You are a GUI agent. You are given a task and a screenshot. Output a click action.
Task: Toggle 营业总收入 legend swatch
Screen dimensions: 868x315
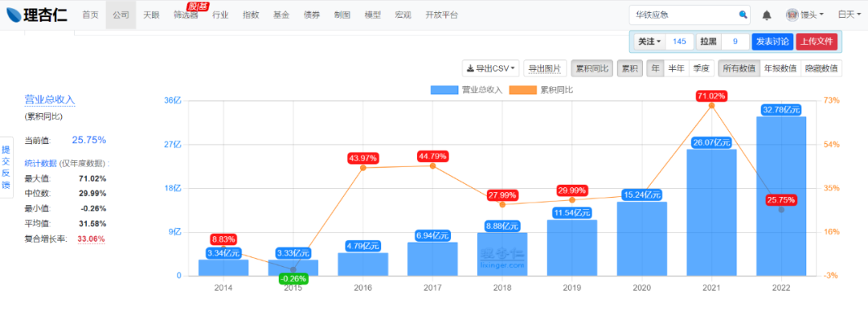coord(445,90)
